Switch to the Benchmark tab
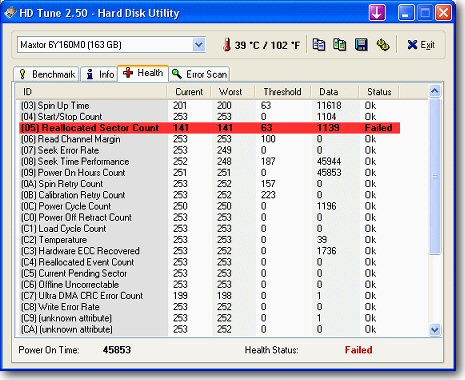 (47, 74)
